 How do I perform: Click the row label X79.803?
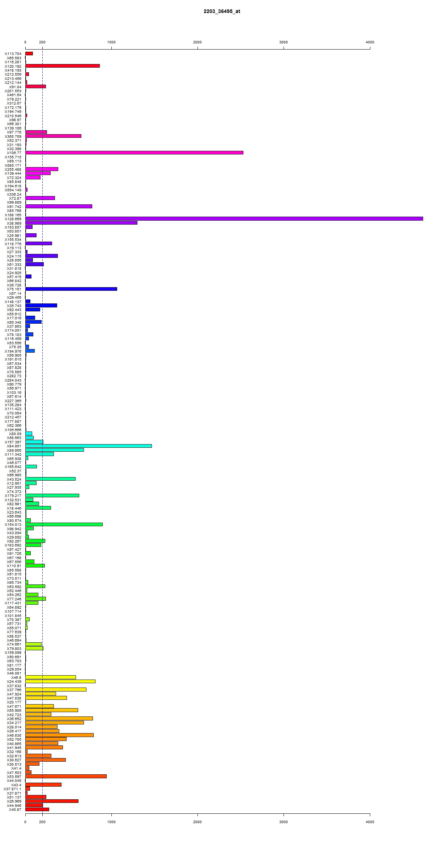point(14,648)
